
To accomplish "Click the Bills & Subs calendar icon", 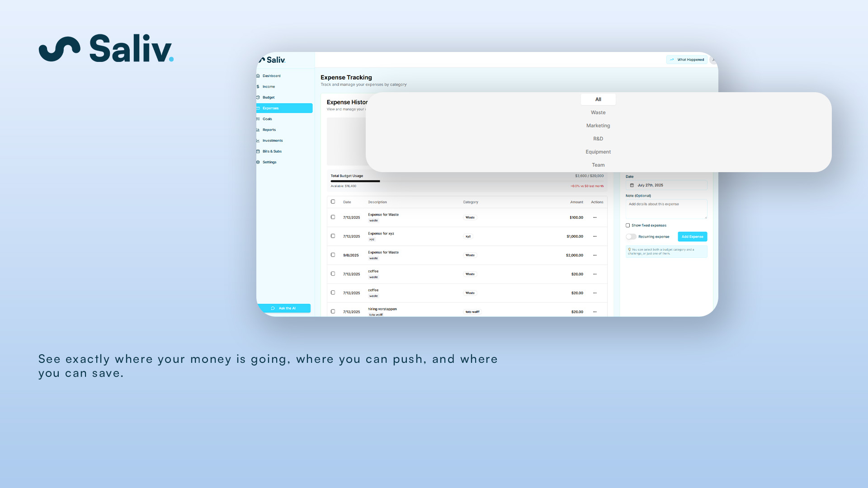I will (x=258, y=151).
